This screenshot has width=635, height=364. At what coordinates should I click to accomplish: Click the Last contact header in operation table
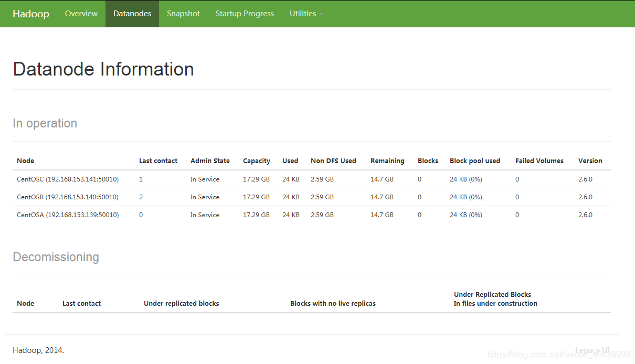coord(158,161)
